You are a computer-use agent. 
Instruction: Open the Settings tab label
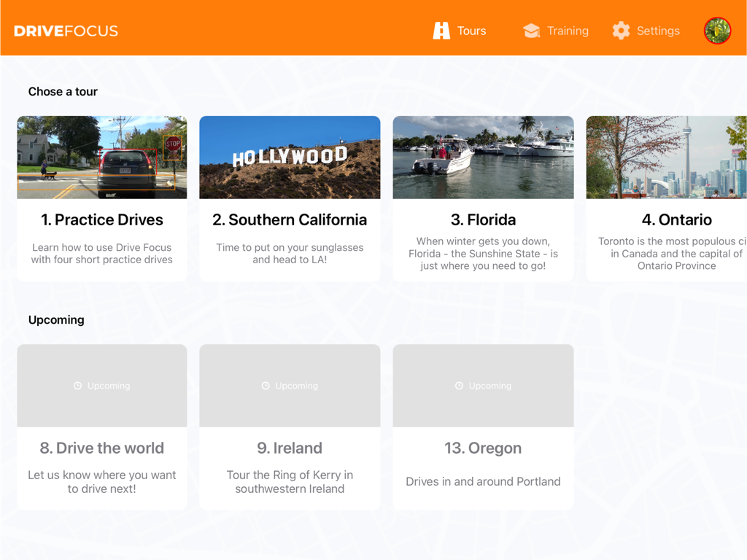pos(658,31)
